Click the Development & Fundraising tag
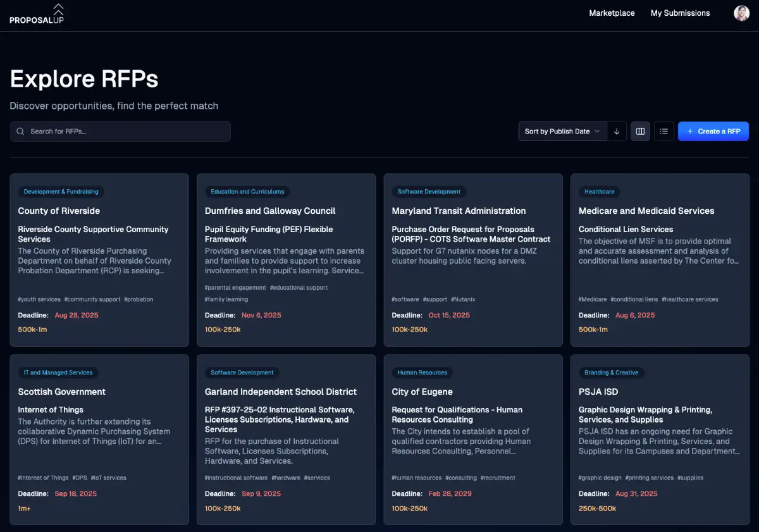This screenshot has width=759, height=532. [x=61, y=192]
